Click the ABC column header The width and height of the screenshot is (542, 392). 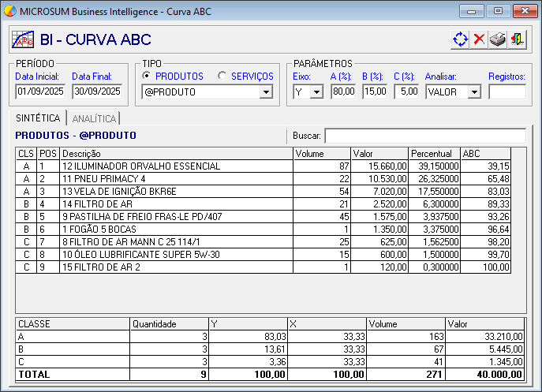[x=486, y=154]
